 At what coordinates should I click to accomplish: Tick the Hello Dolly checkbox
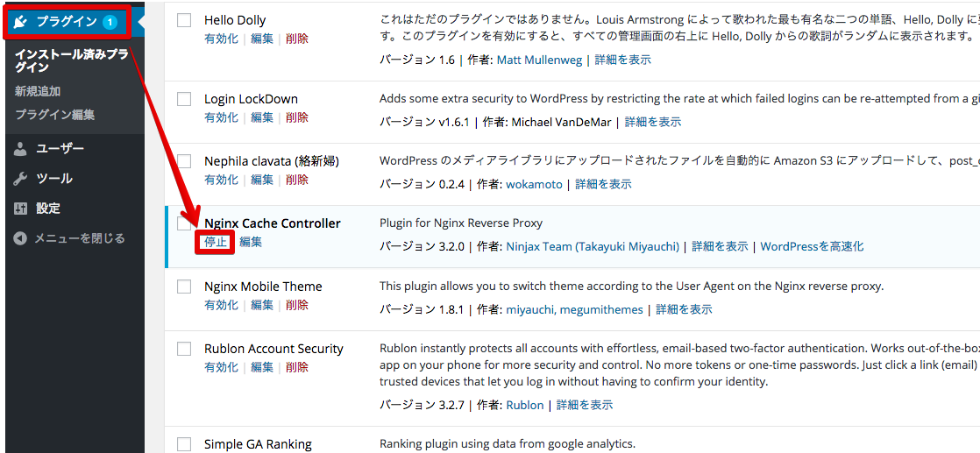pyautogui.click(x=184, y=21)
